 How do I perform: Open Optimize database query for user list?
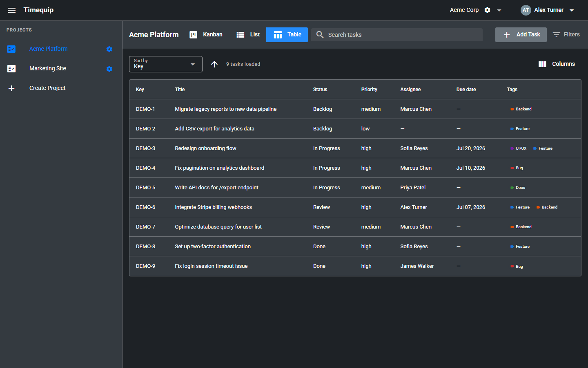pyautogui.click(x=218, y=227)
